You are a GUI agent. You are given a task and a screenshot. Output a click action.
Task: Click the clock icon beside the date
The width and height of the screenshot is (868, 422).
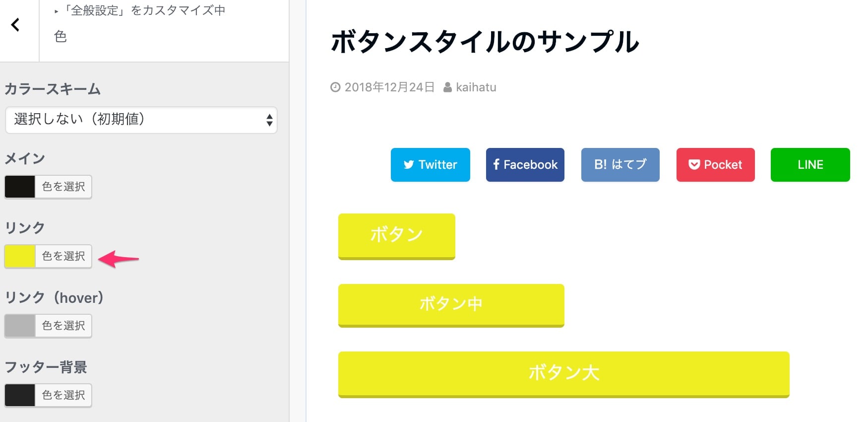pyautogui.click(x=335, y=87)
